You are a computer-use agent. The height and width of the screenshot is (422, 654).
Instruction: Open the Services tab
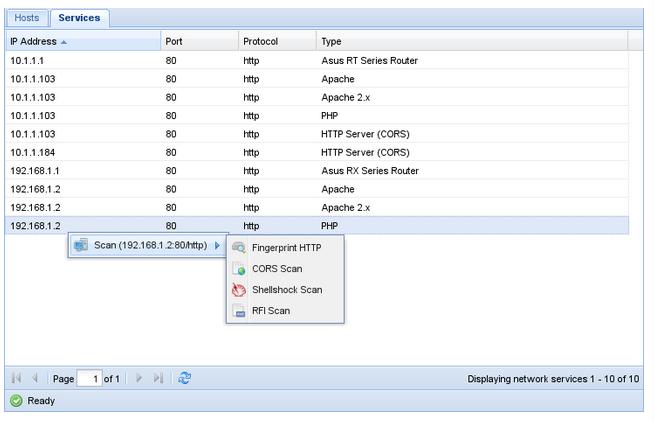click(x=79, y=18)
